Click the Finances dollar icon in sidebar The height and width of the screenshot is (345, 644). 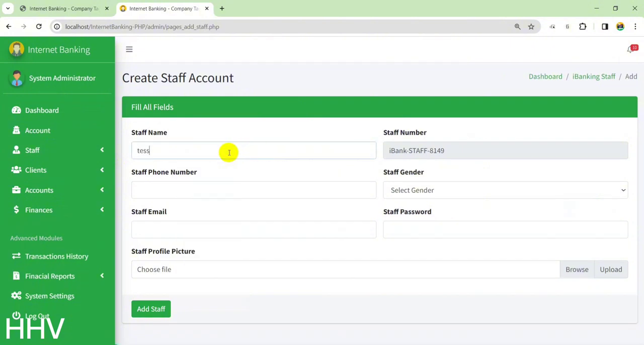coord(16,210)
